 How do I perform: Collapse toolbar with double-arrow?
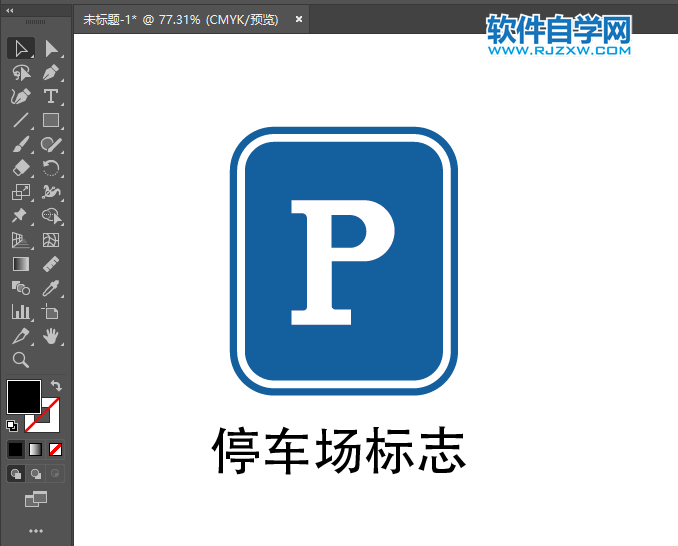click(x=10, y=10)
